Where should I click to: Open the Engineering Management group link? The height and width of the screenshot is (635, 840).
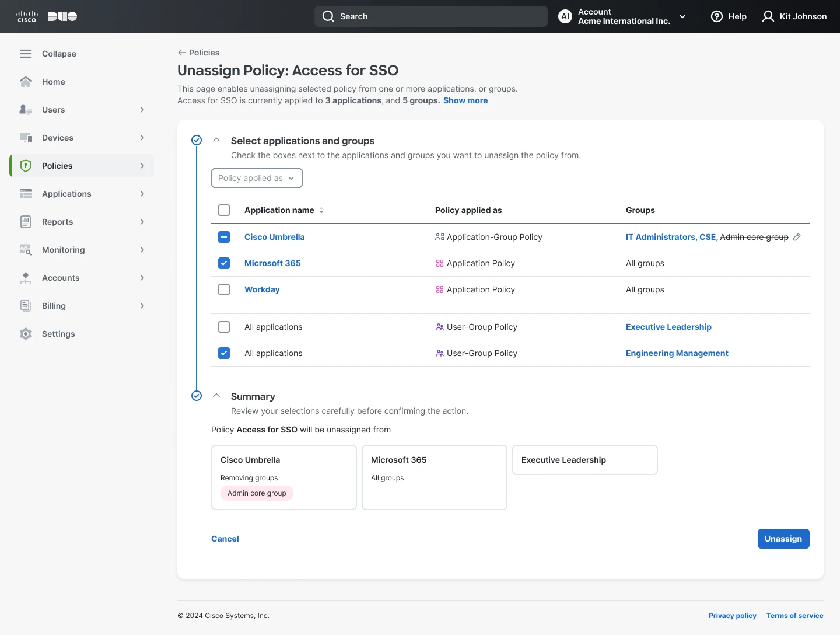tap(677, 353)
